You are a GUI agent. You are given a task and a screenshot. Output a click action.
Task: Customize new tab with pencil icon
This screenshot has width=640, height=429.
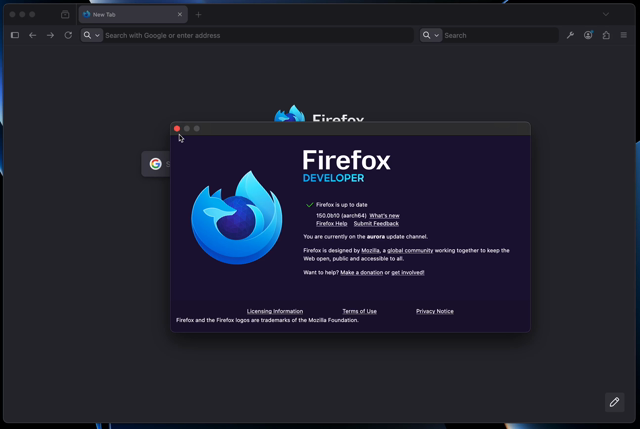click(x=614, y=402)
